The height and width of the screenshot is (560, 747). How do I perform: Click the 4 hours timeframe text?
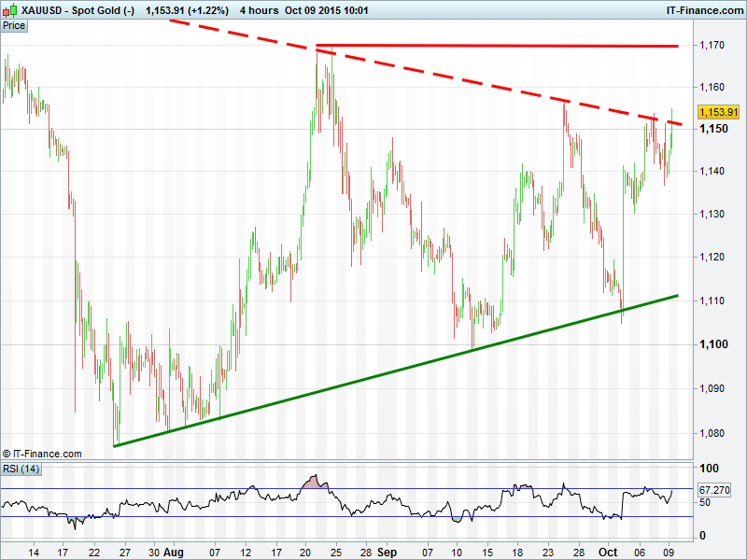point(260,10)
